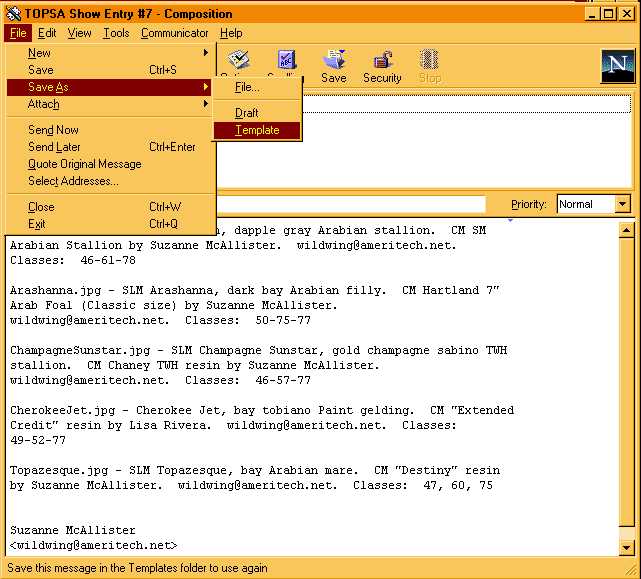Select Template in Save As submenu
641x579 pixels.
[257, 130]
